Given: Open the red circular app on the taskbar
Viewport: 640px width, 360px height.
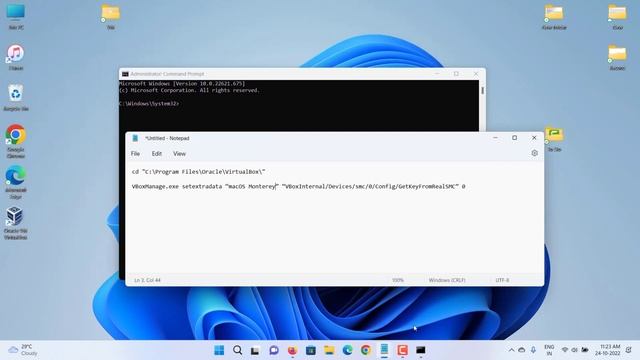Looking at the screenshot, I should tap(292, 350).
